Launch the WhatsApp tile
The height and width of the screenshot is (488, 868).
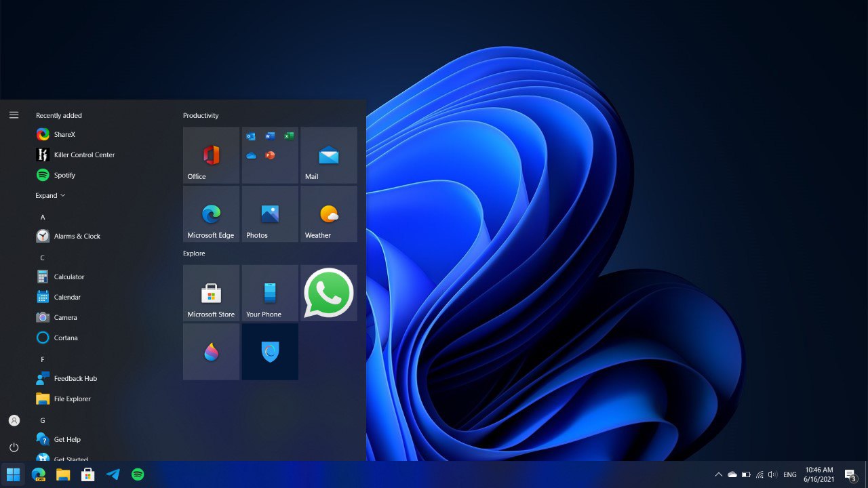pyautogui.click(x=329, y=293)
